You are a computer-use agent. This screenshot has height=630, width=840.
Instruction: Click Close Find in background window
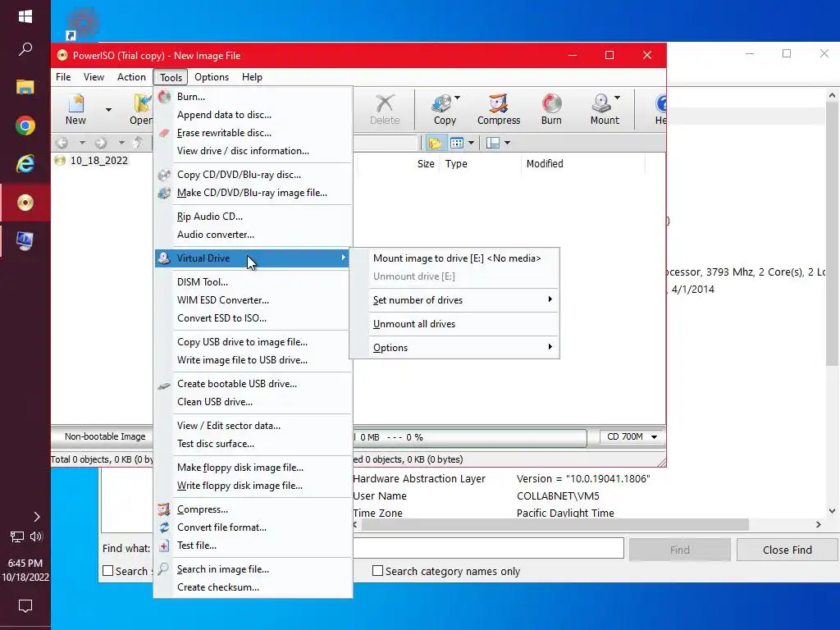[x=787, y=550]
